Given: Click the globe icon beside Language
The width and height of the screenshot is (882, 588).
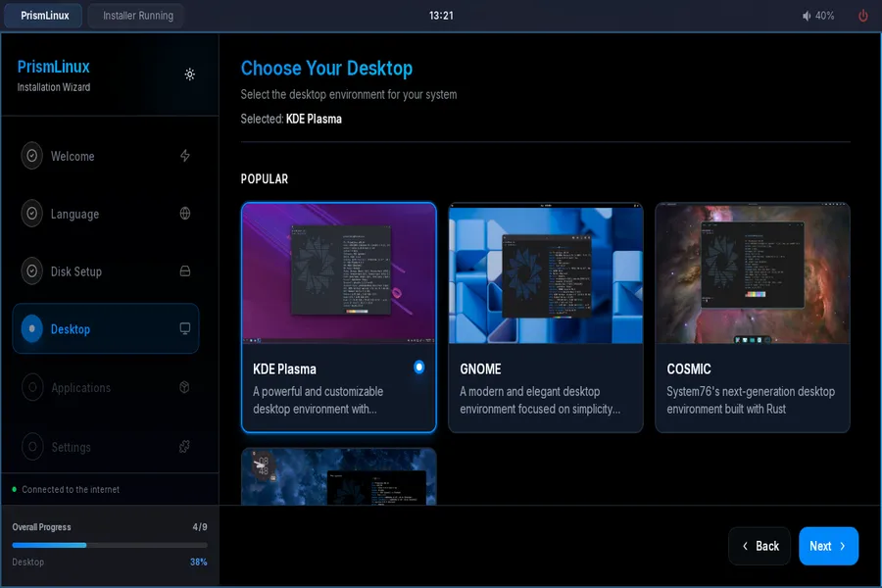Looking at the screenshot, I should click(x=185, y=214).
